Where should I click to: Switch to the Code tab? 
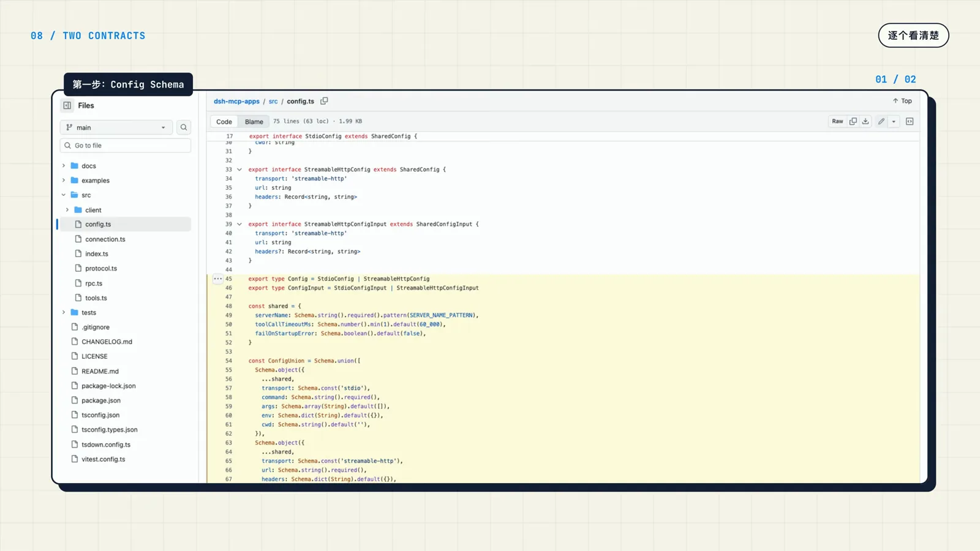pos(224,122)
